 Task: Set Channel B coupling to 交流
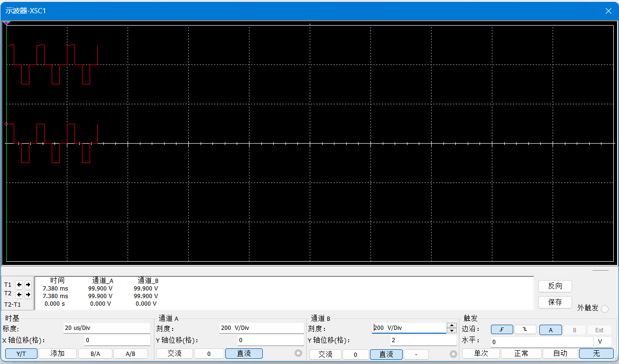[x=325, y=355]
